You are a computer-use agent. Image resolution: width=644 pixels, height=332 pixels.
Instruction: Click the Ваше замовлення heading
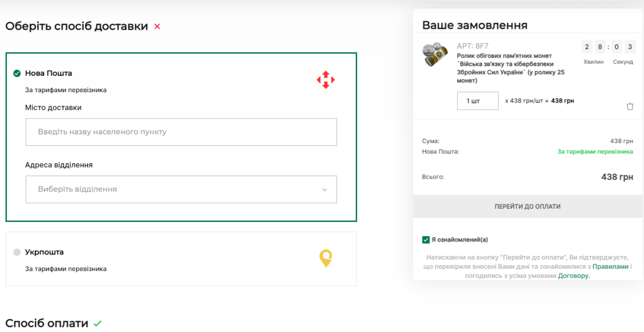(474, 25)
